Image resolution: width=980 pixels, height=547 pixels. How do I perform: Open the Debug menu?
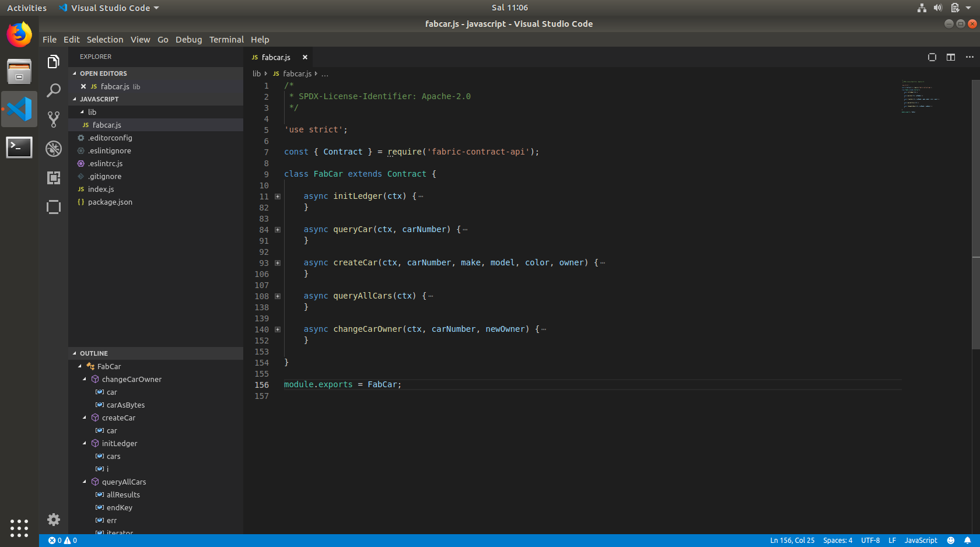tap(188, 40)
